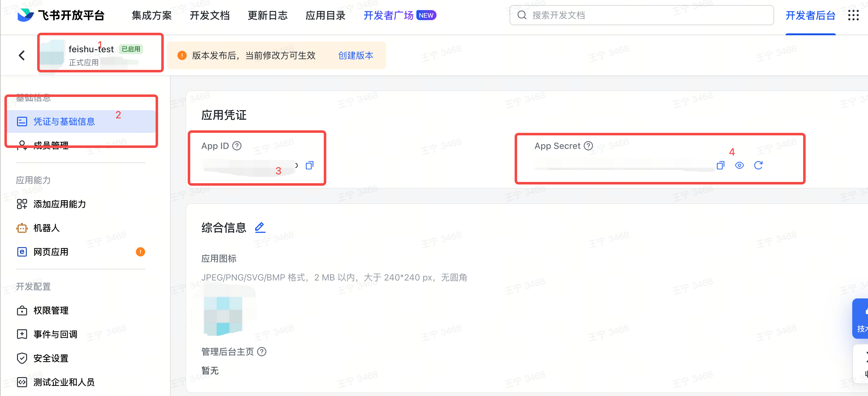Viewport: 868px width, 396px height.
Task: Go back with the left chevron arrow
Action: click(x=22, y=55)
